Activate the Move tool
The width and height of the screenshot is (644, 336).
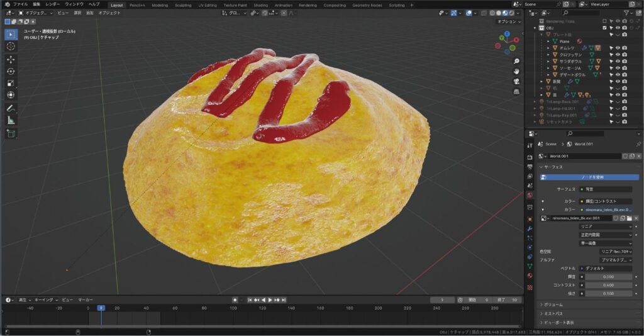[11, 60]
